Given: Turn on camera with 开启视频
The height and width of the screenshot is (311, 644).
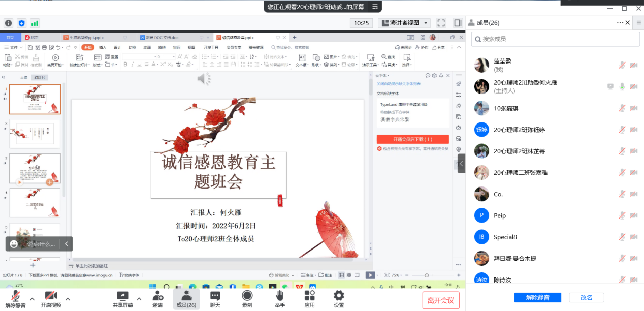Looking at the screenshot, I should [51, 296].
